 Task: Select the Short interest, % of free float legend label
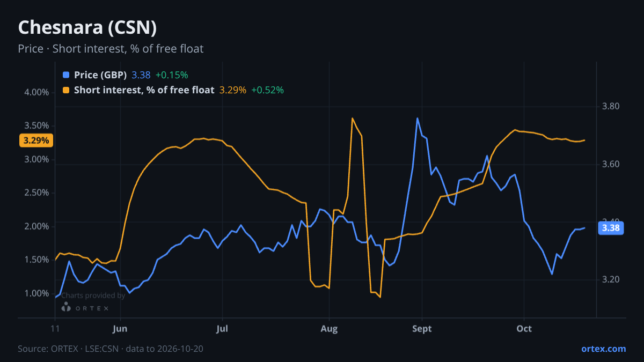[144, 90]
